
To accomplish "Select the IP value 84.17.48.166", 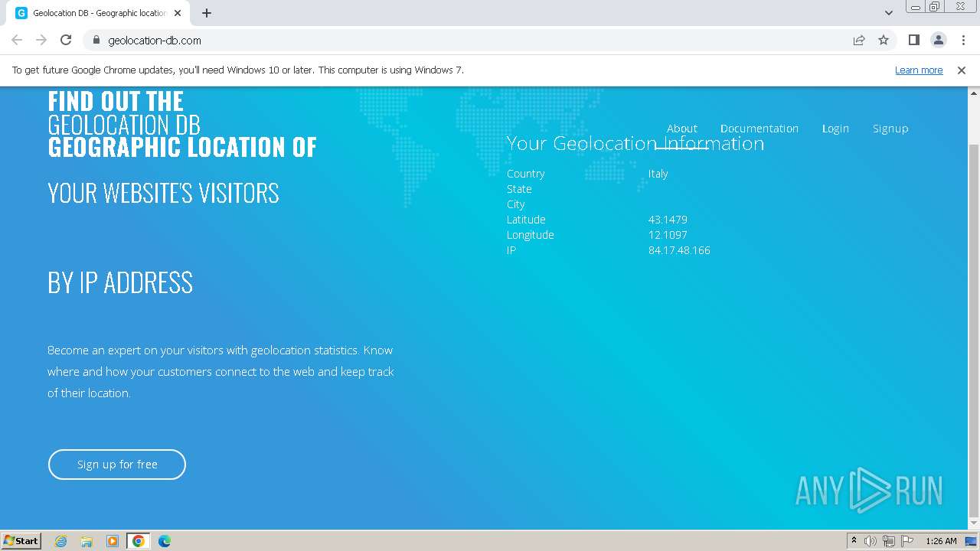I will click(679, 250).
